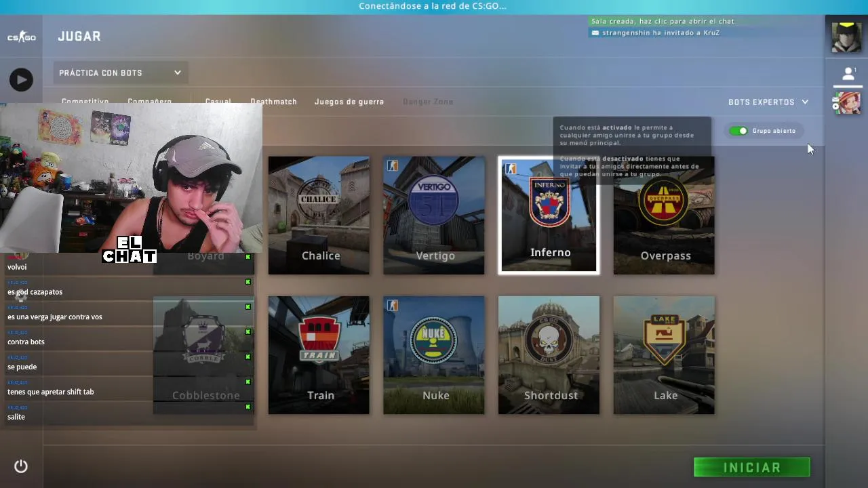Click the Nuke map emblem
This screenshot has height=488, width=868.
coord(434,341)
